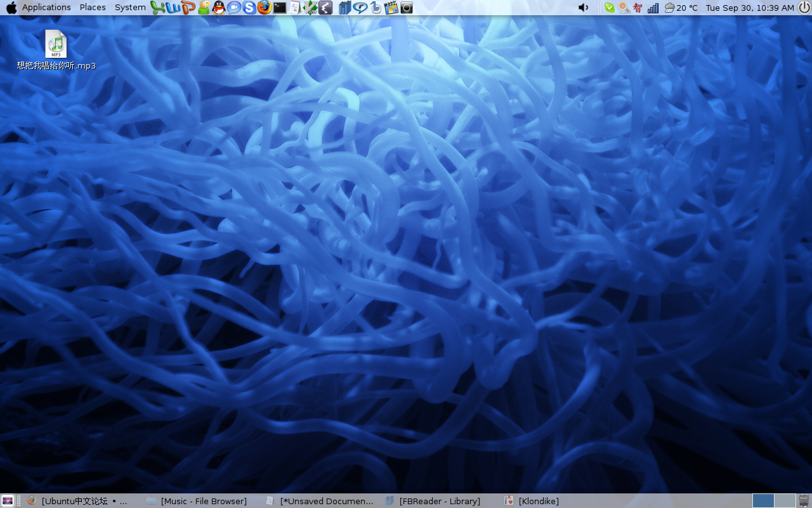Launch the orange P WPS presentation launcher
The height and width of the screenshot is (508, 812).
point(188,8)
